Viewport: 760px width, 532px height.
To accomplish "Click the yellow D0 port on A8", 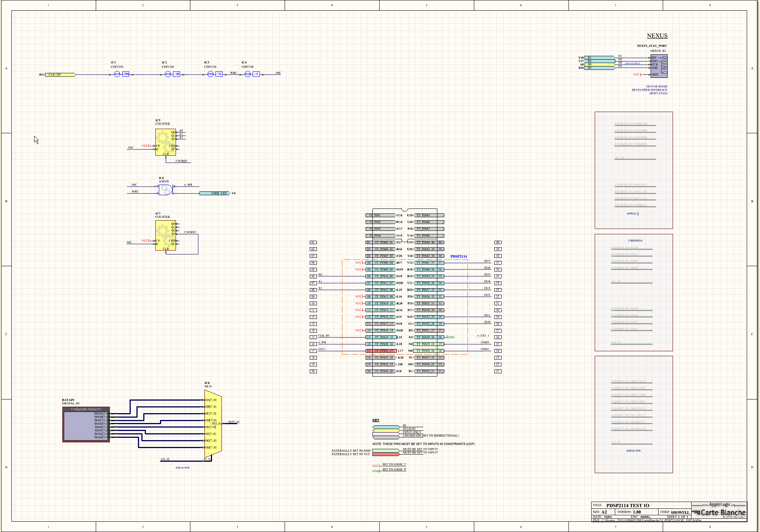I will [600, 65].
